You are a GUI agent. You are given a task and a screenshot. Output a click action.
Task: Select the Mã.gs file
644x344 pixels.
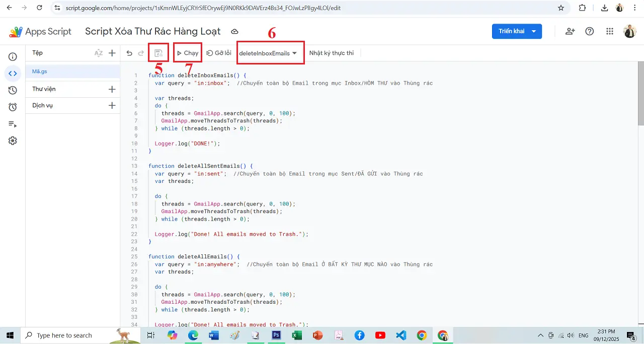pyautogui.click(x=73, y=72)
